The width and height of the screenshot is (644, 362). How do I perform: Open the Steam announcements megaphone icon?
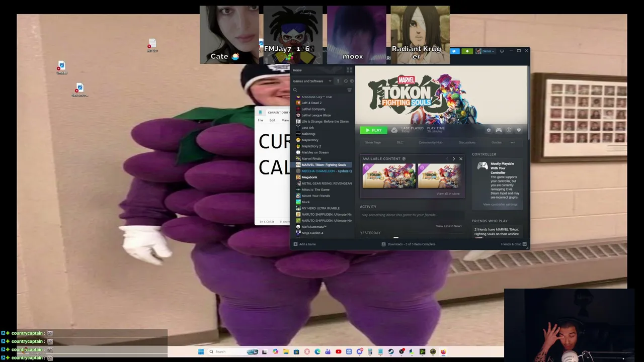point(455,51)
